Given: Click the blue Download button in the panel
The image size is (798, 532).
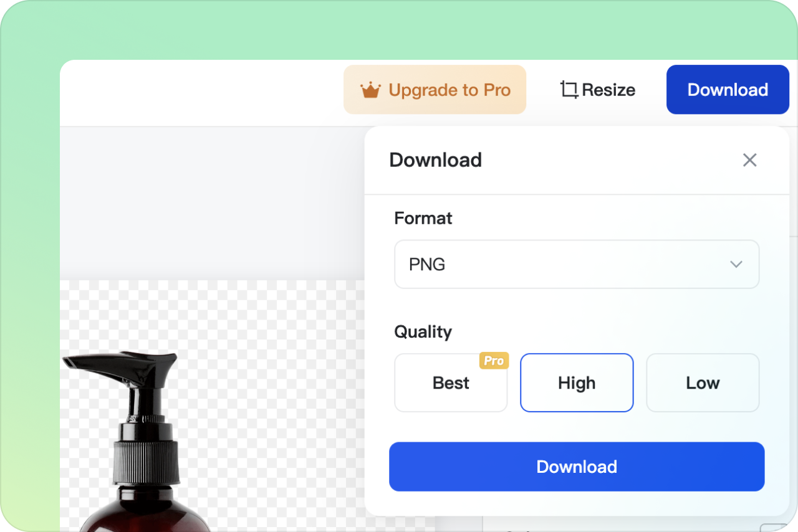Looking at the screenshot, I should (577, 467).
